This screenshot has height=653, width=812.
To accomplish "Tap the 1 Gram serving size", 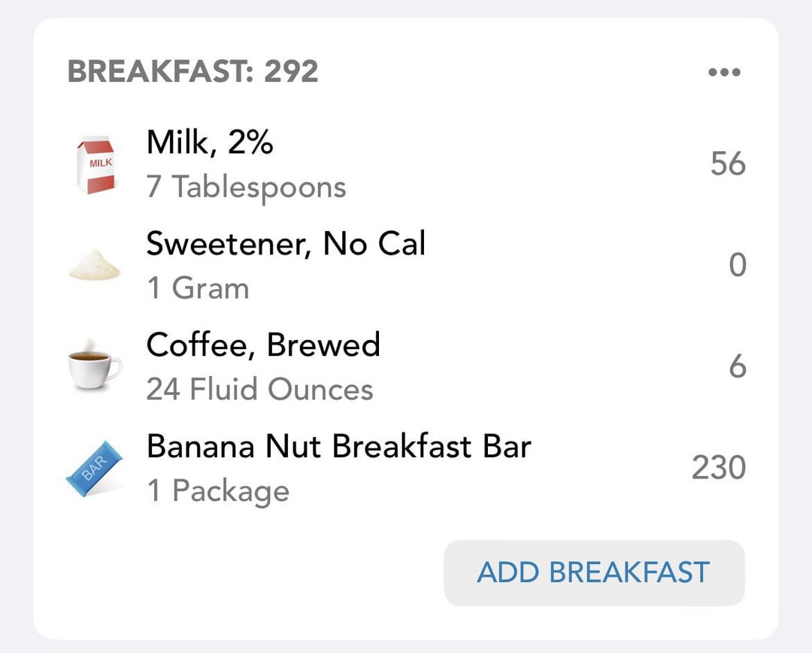I will 198,288.
